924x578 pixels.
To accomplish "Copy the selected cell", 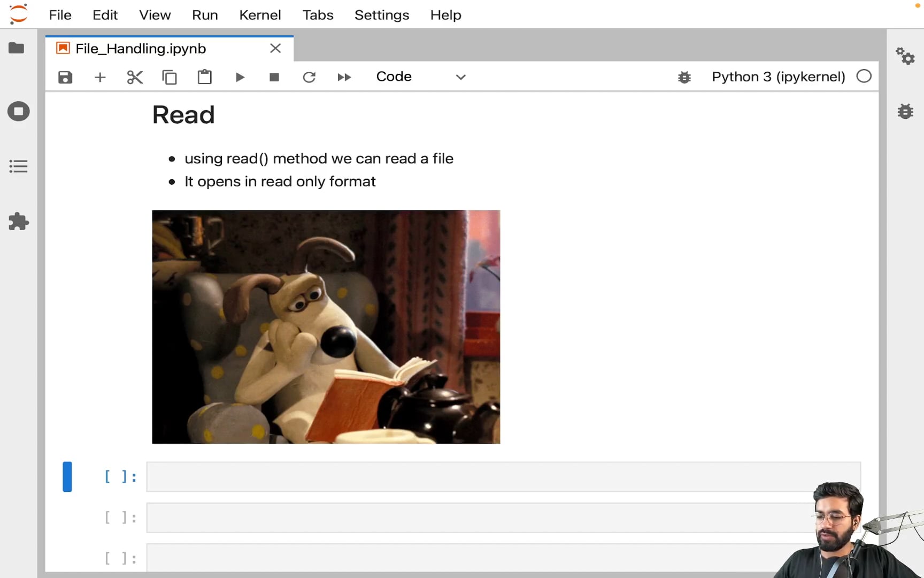I will click(170, 77).
